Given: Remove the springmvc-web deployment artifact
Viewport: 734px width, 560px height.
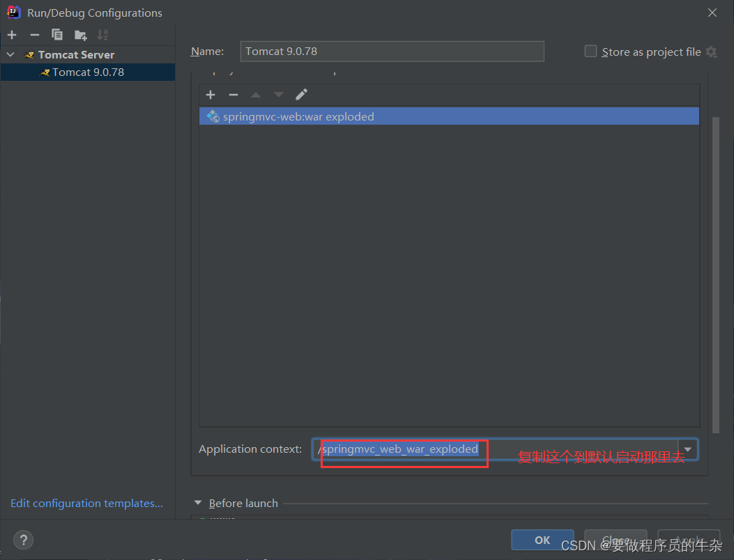Looking at the screenshot, I should pos(233,94).
